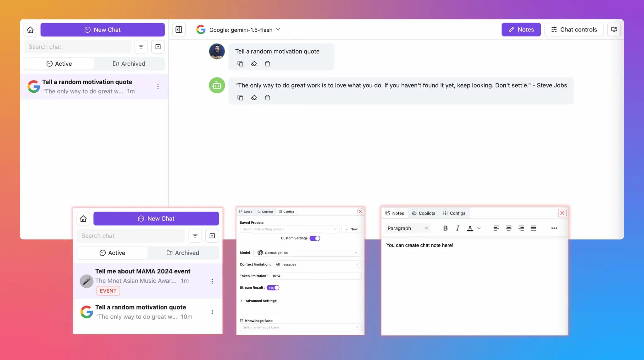Click the New Chat button in sidebar
This screenshot has width=644, height=360.
click(x=103, y=30)
